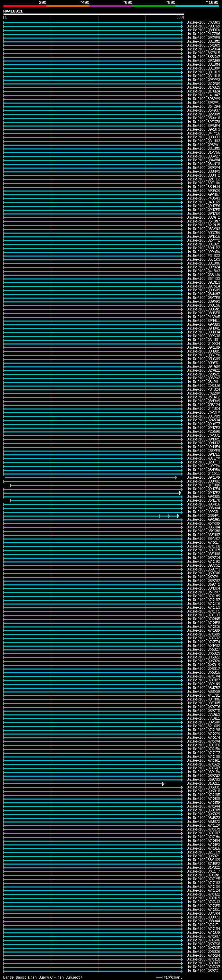Click the cyan ~100% identity scale segment
This screenshot has height=980, width=222.
pos(197,6)
